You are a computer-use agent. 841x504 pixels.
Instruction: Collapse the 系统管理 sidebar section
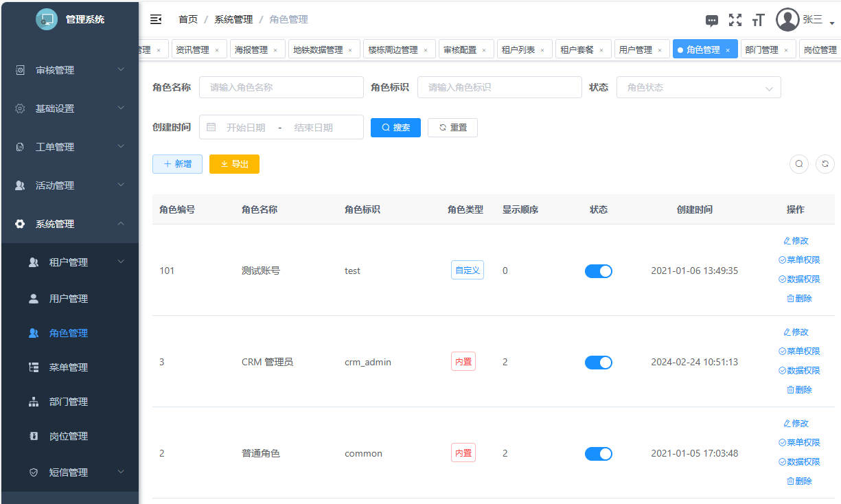coord(69,224)
